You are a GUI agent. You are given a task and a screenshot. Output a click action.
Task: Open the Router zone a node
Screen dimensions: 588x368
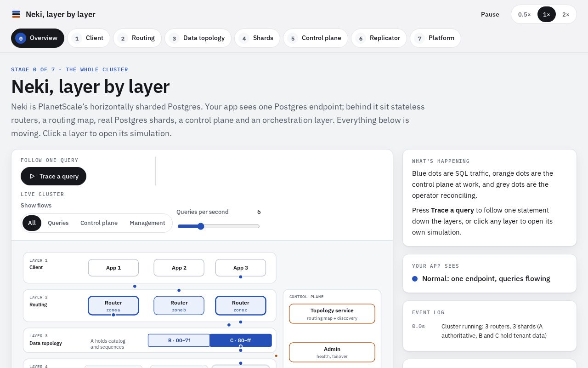coord(113,305)
